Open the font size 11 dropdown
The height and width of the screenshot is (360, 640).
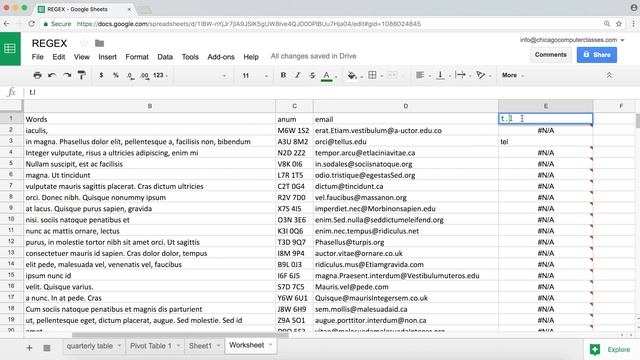(x=255, y=76)
